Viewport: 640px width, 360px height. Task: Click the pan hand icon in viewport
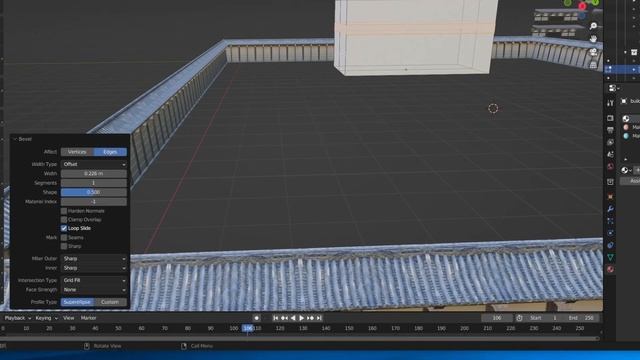pyautogui.click(x=593, y=39)
